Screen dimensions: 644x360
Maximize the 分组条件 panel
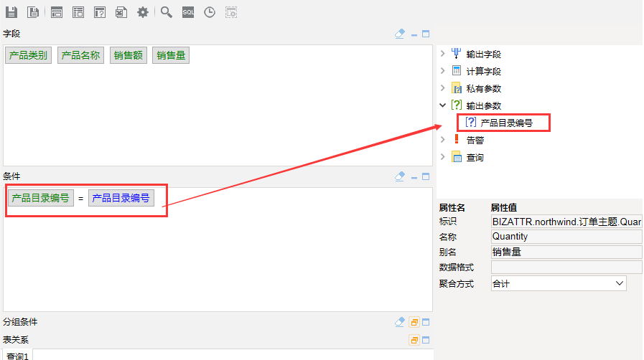426,322
